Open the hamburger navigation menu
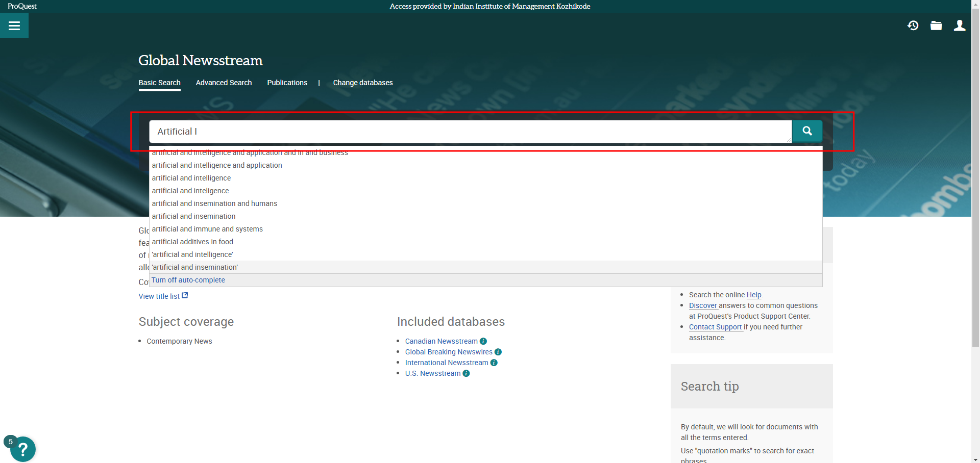 [x=14, y=25]
